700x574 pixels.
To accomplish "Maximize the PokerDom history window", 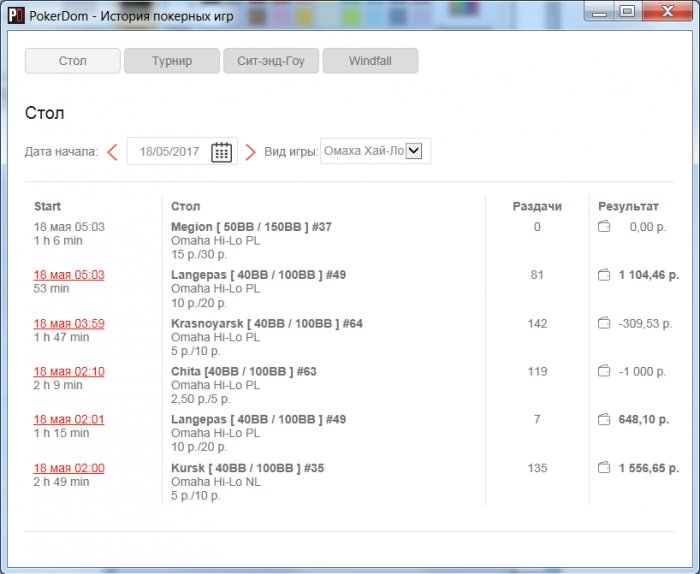I will click(x=627, y=11).
